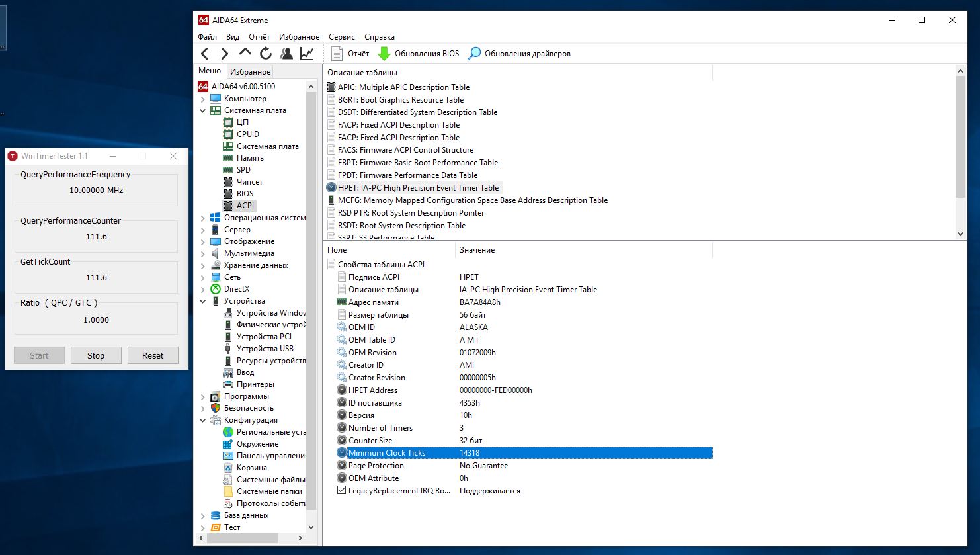Click the Обновления драйверов magnifier icon

474,54
